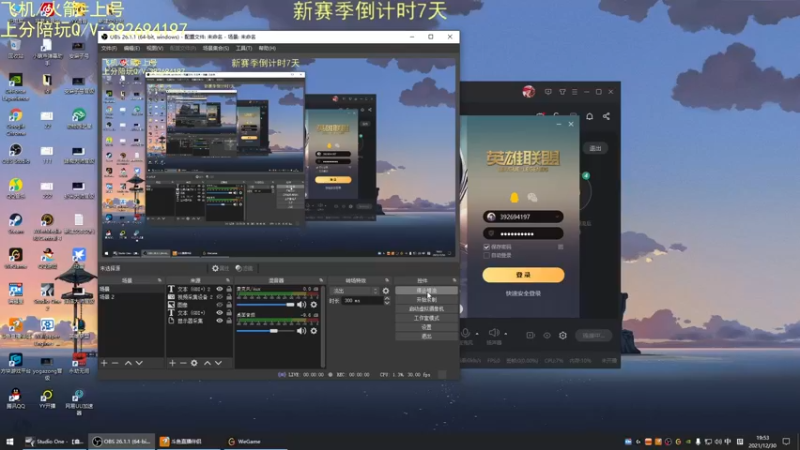Remove the selected scene with minus icon
This screenshot has width=800, height=450.
coord(115,363)
